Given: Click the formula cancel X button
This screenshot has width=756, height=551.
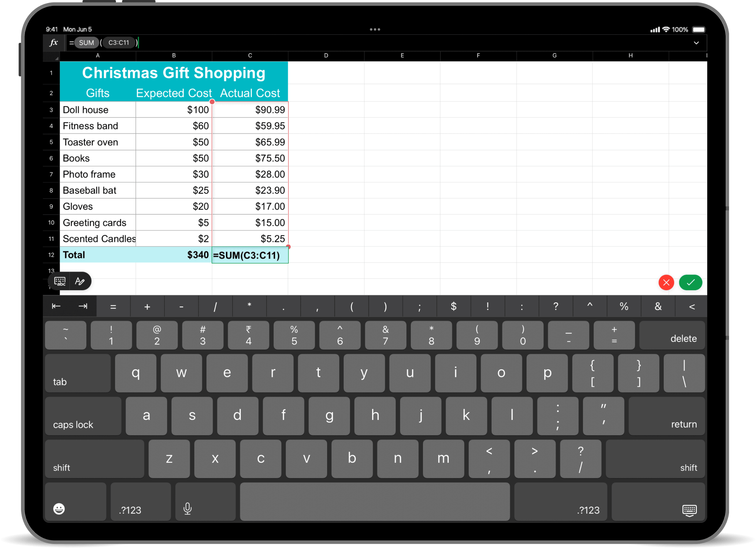Looking at the screenshot, I should coord(666,282).
